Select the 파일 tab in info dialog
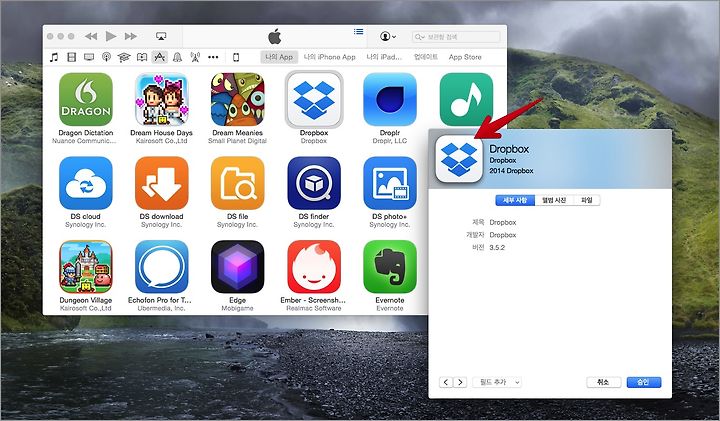 click(587, 200)
